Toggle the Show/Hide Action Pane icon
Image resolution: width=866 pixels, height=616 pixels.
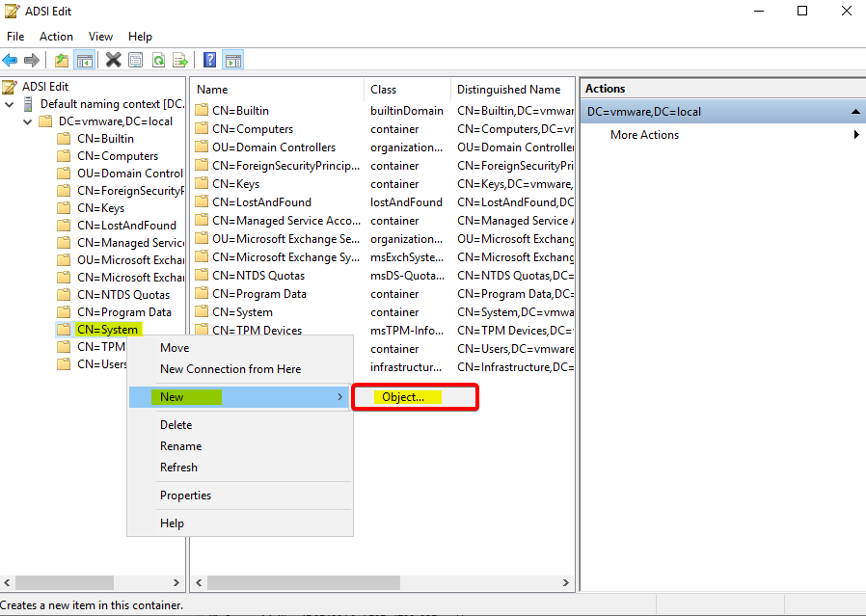(232, 60)
